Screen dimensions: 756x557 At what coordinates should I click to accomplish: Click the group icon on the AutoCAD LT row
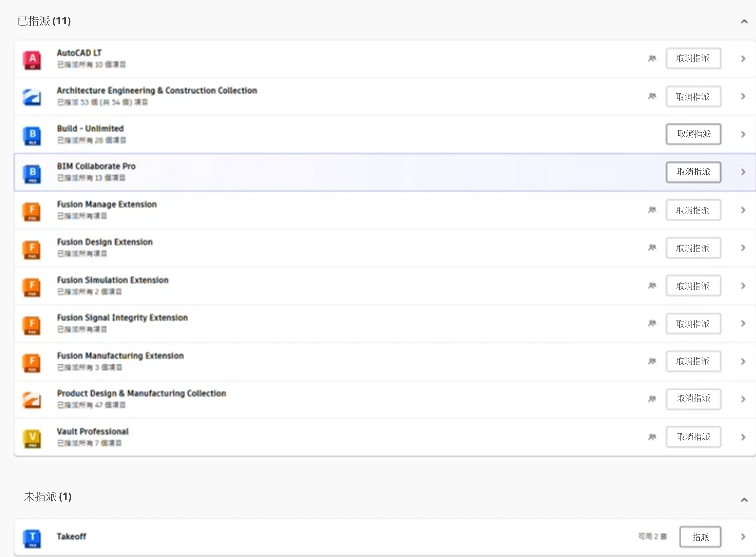pyautogui.click(x=652, y=58)
